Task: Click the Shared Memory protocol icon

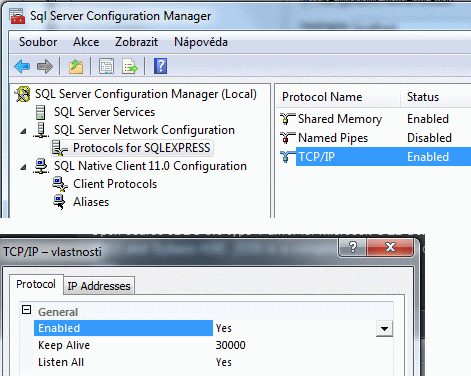Action: (x=287, y=119)
